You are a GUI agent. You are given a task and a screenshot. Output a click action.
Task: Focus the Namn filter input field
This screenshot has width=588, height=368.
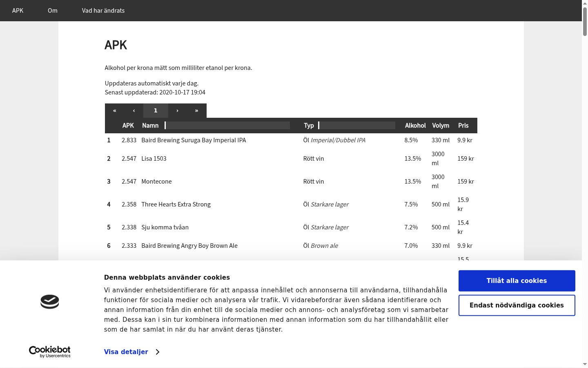coord(227,126)
